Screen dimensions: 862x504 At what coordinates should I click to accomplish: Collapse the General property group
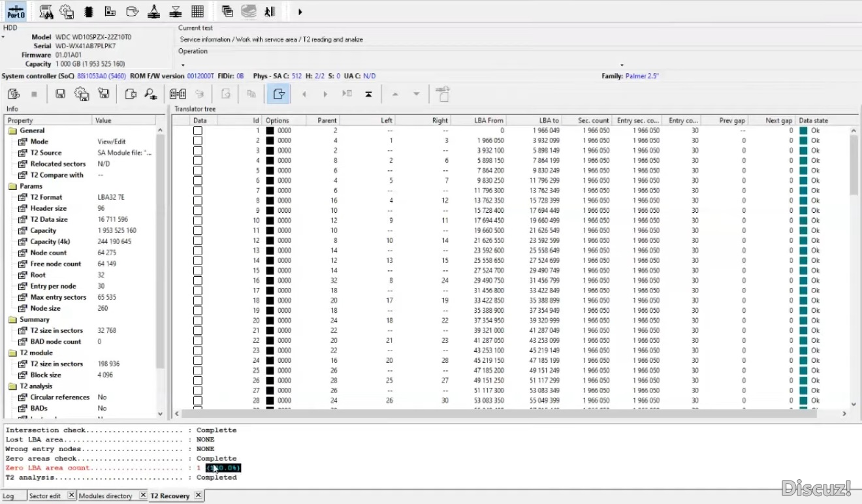tap(12, 131)
